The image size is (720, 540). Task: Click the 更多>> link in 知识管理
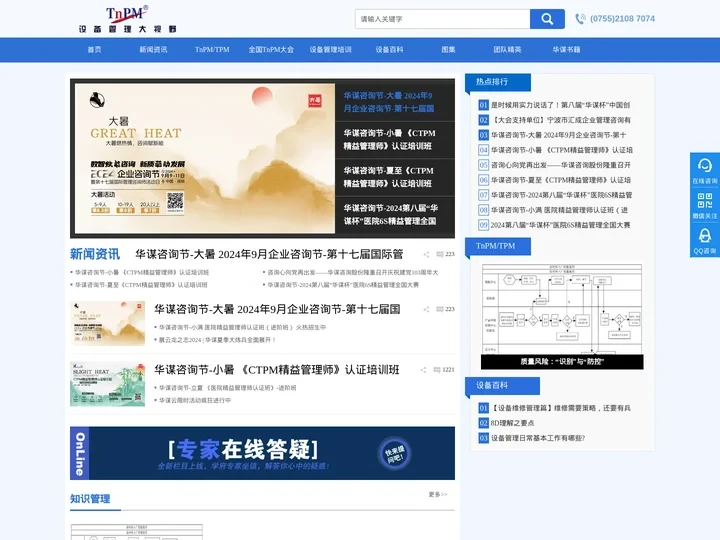pyautogui.click(x=438, y=495)
